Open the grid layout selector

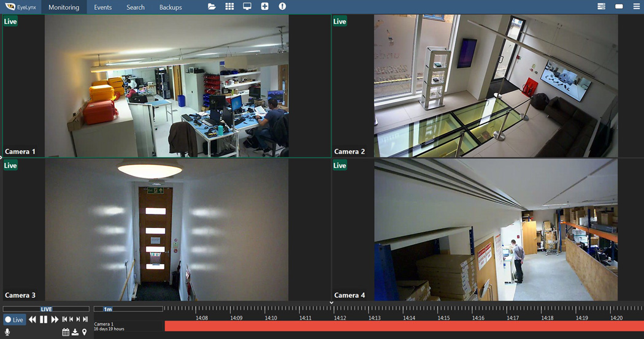[x=229, y=7]
